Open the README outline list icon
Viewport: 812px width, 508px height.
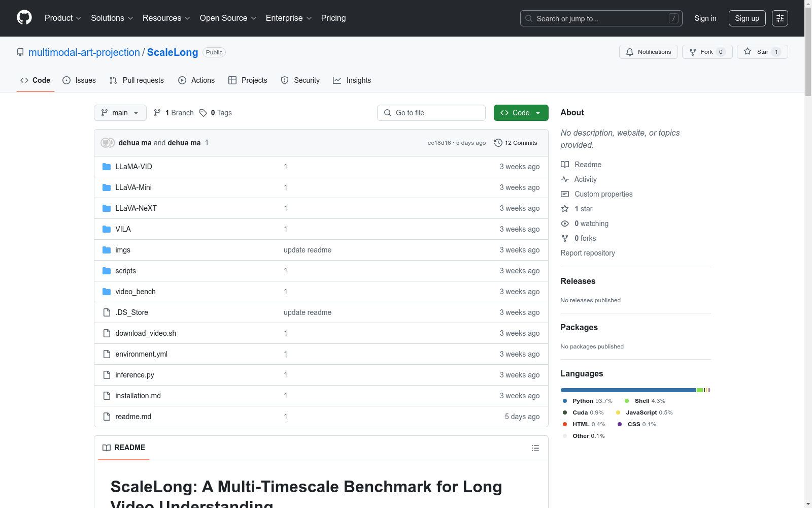coord(535,448)
